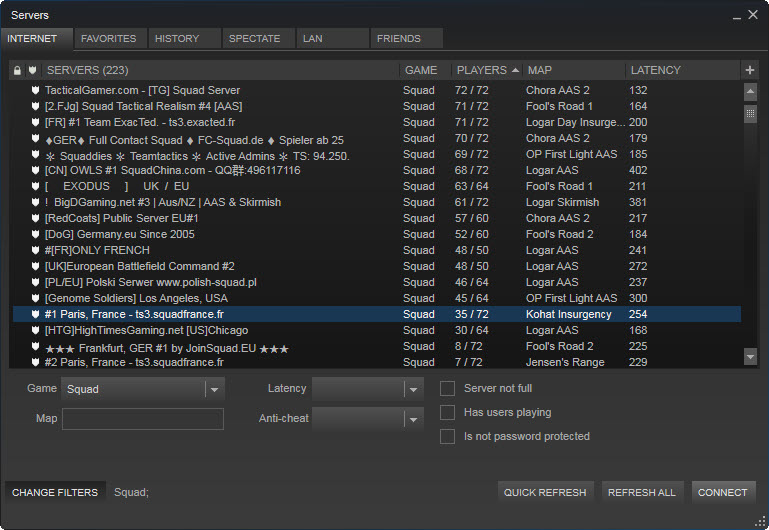Click the shield icon of #1 Paris, France row
769x530 pixels.
click(35, 314)
